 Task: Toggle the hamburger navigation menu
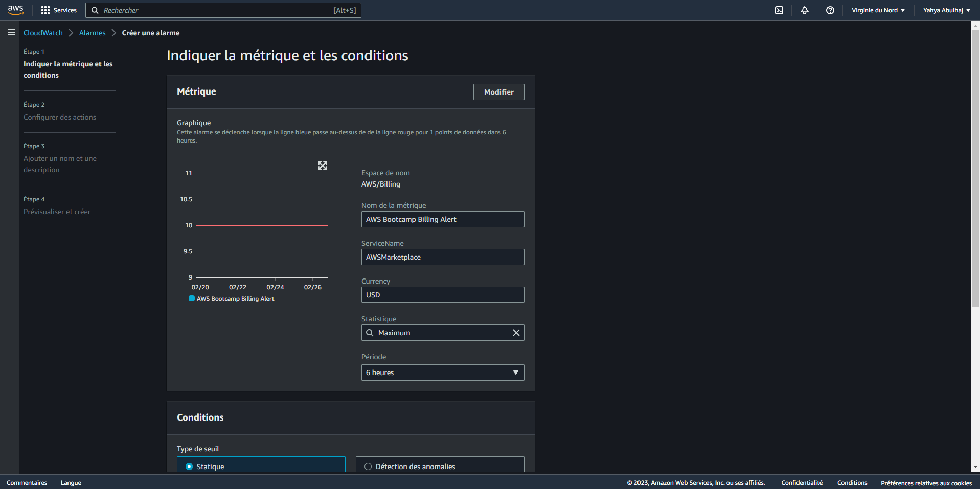pos(11,32)
